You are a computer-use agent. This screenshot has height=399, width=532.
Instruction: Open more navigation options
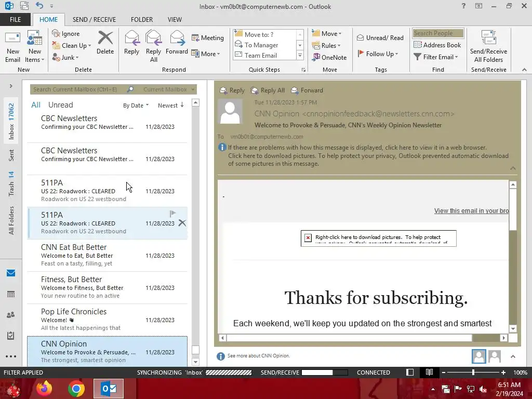coord(11,356)
